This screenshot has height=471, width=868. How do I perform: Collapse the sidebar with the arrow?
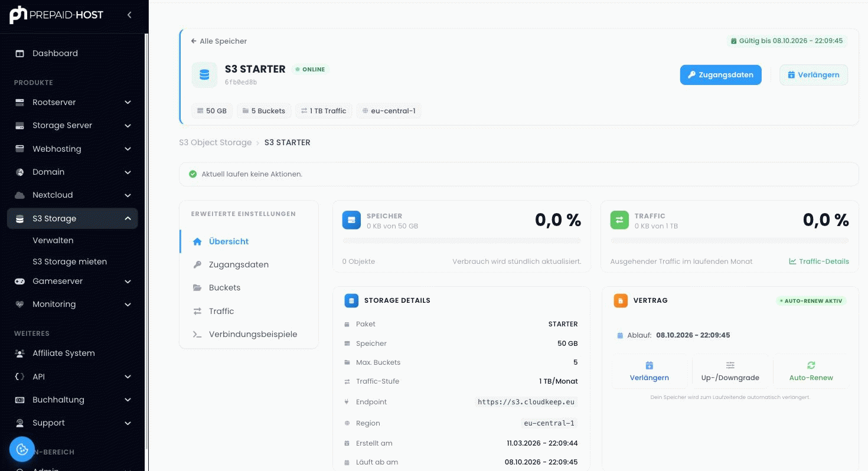129,15
